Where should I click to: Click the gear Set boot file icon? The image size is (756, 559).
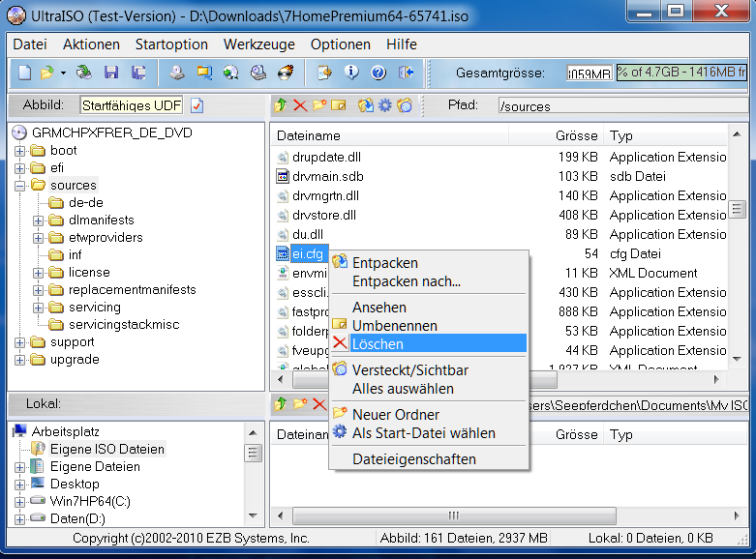pos(384,104)
